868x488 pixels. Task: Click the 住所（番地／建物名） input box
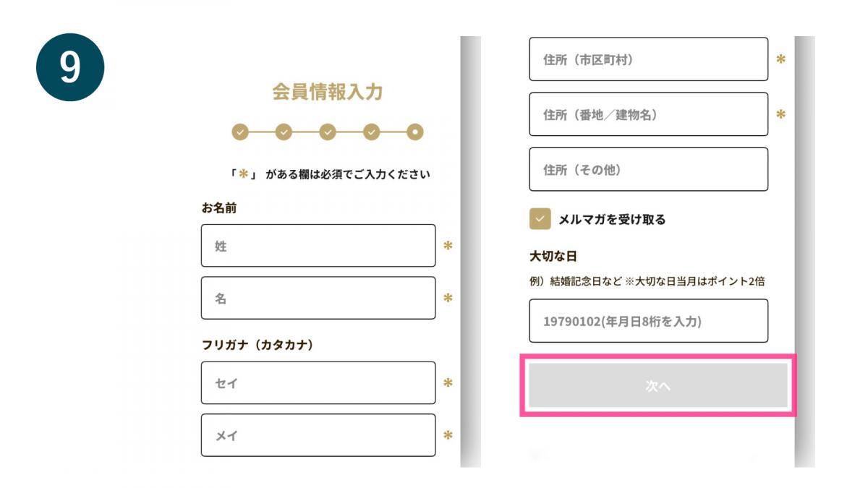pyautogui.click(x=649, y=114)
